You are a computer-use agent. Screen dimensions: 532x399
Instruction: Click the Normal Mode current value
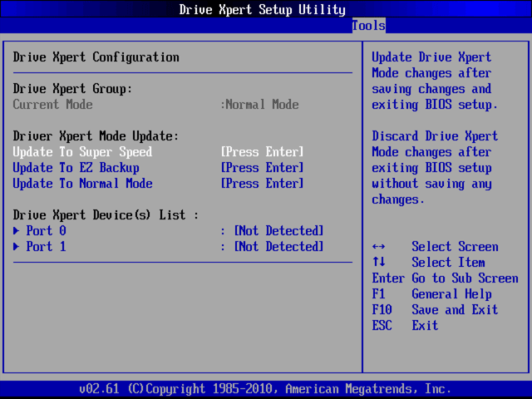262,104
